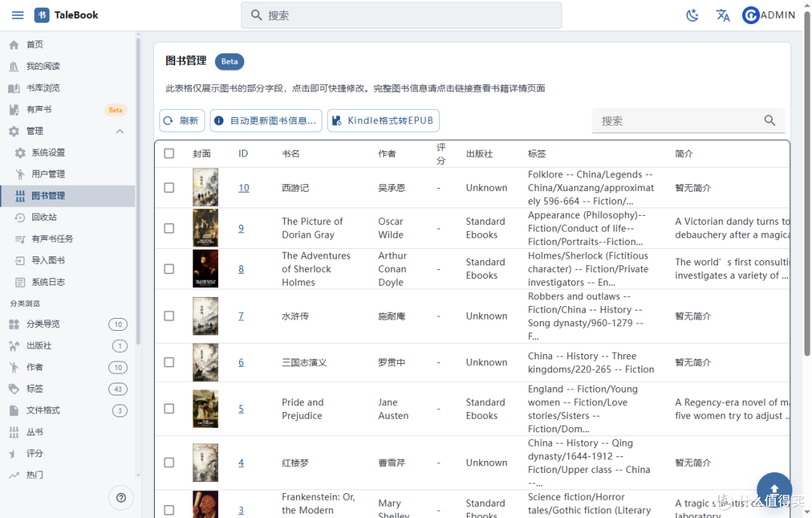Screen dimensions: 812x518
Task: Check the Frankenstein row checkbox
Action: pos(169,510)
